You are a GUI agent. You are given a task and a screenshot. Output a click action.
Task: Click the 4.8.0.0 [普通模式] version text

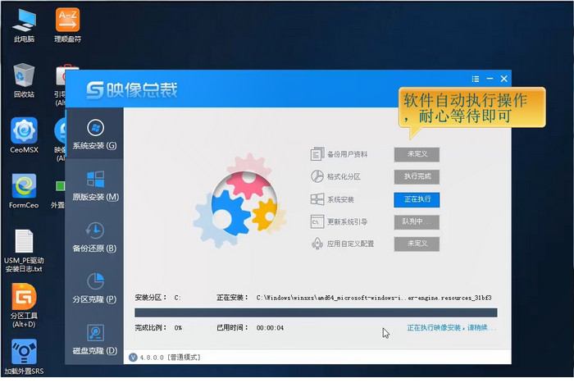click(x=171, y=358)
